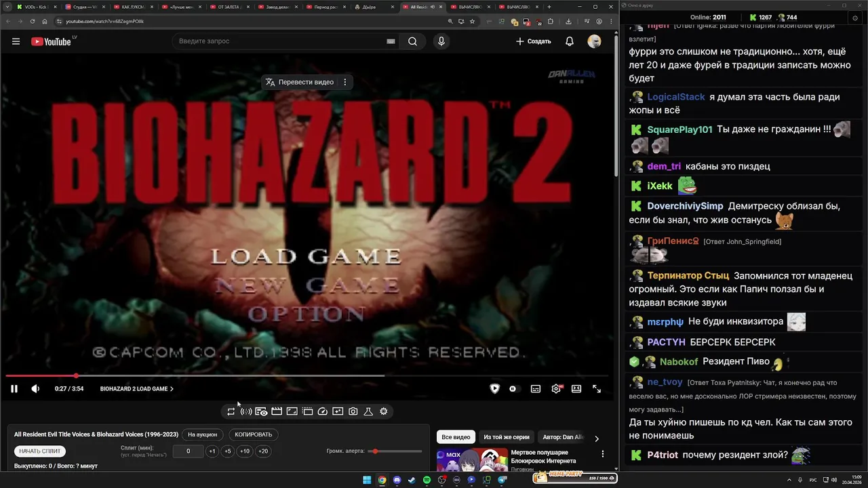Take a screenshot with camera icon
The image size is (868, 488).
pos(353,411)
